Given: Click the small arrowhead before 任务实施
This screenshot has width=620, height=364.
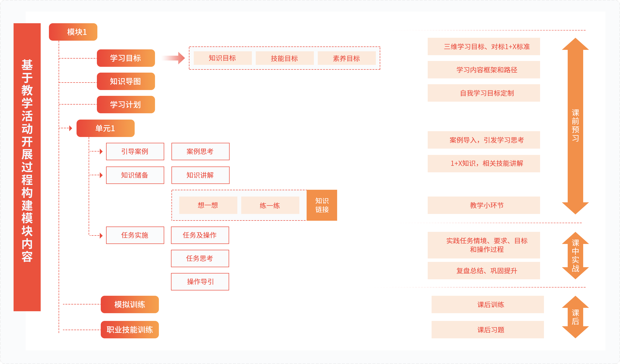Looking at the screenshot, I should tap(101, 236).
